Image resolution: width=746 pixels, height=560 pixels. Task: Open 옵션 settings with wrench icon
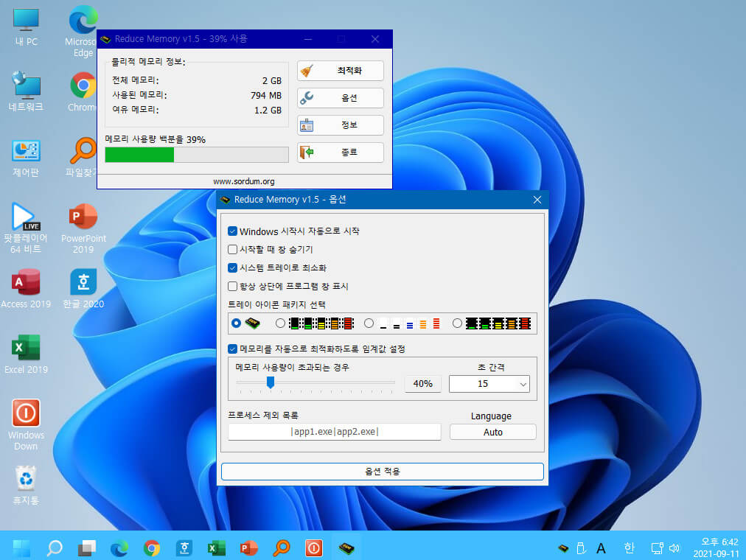pyautogui.click(x=340, y=98)
